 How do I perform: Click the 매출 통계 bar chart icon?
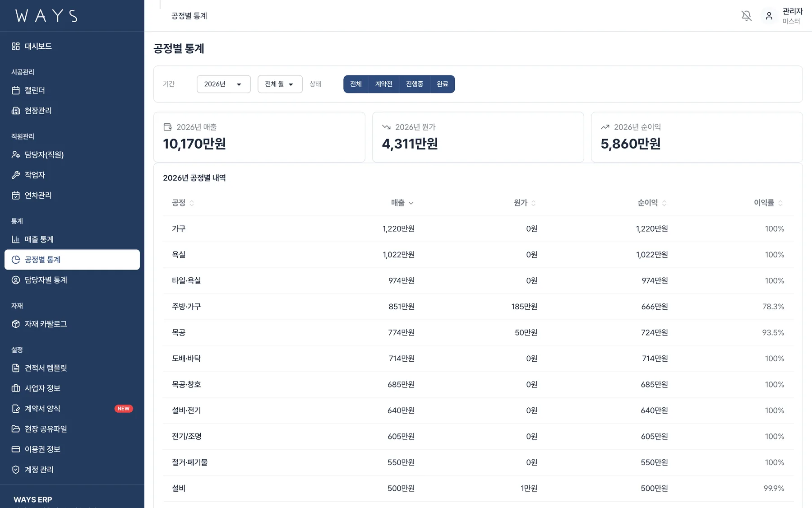[16, 239]
